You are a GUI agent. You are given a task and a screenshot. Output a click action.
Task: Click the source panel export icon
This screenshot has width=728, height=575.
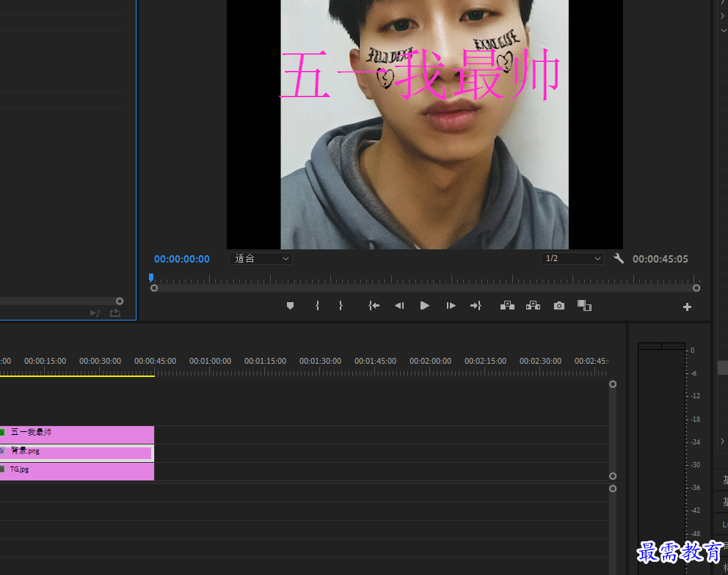click(x=115, y=313)
